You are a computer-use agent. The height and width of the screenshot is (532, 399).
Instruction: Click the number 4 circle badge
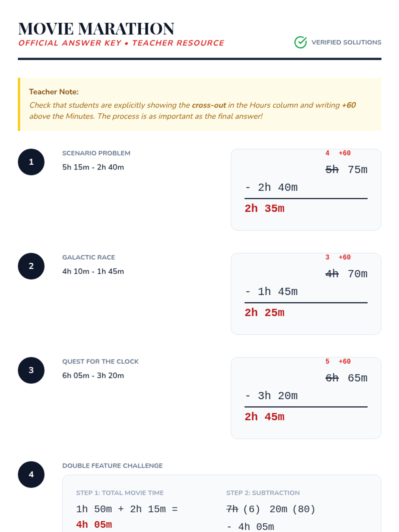[31, 474]
